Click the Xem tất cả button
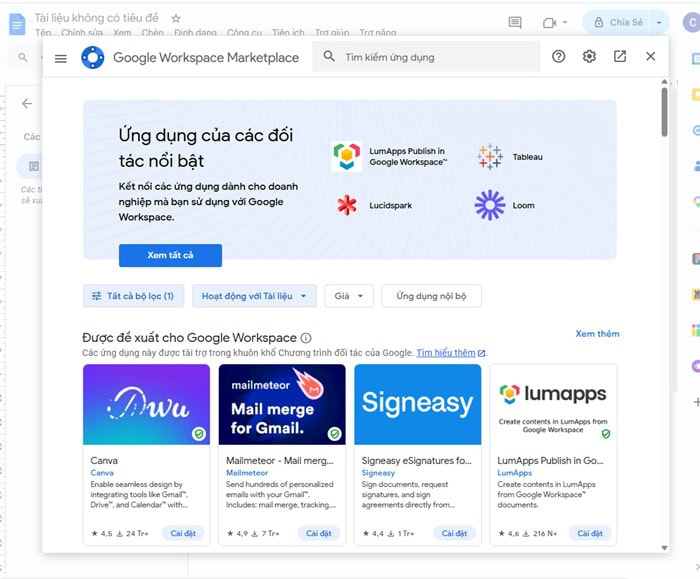The height and width of the screenshot is (579, 700). [x=170, y=255]
